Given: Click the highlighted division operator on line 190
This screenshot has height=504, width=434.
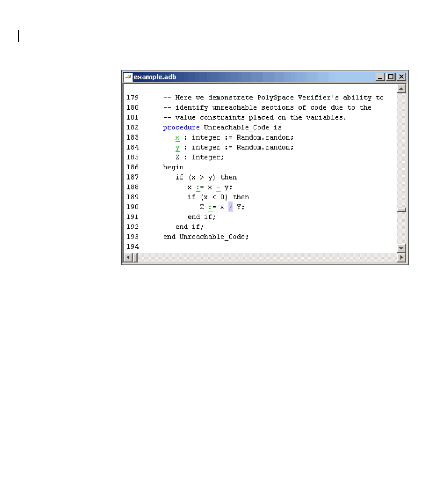Looking at the screenshot, I should [x=231, y=207].
